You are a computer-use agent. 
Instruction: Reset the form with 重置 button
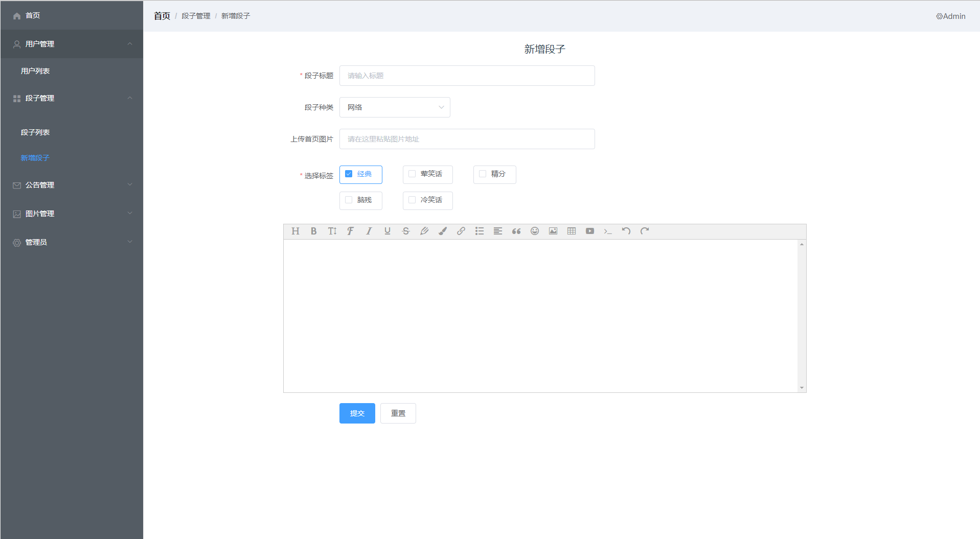(x=398, y=413)
